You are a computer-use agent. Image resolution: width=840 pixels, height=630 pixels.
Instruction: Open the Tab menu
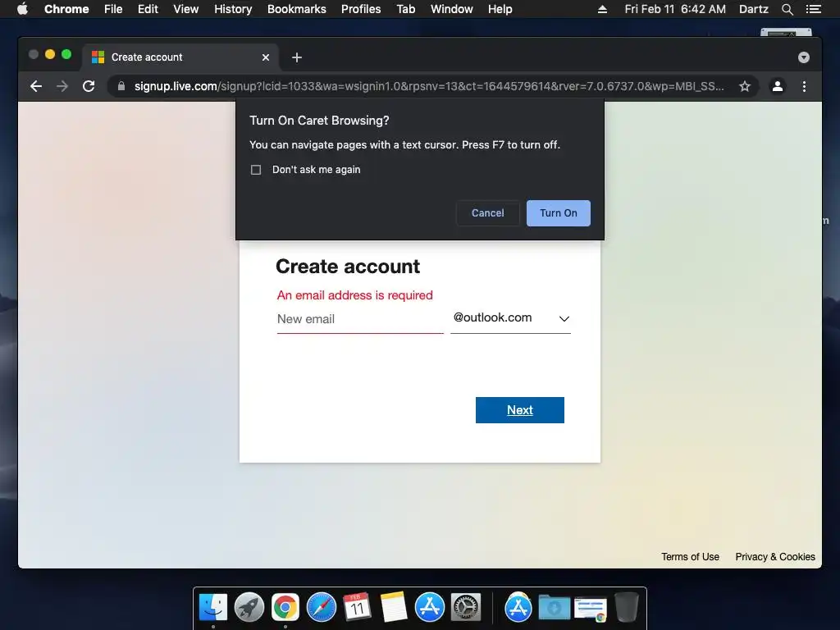coord(405,9)
